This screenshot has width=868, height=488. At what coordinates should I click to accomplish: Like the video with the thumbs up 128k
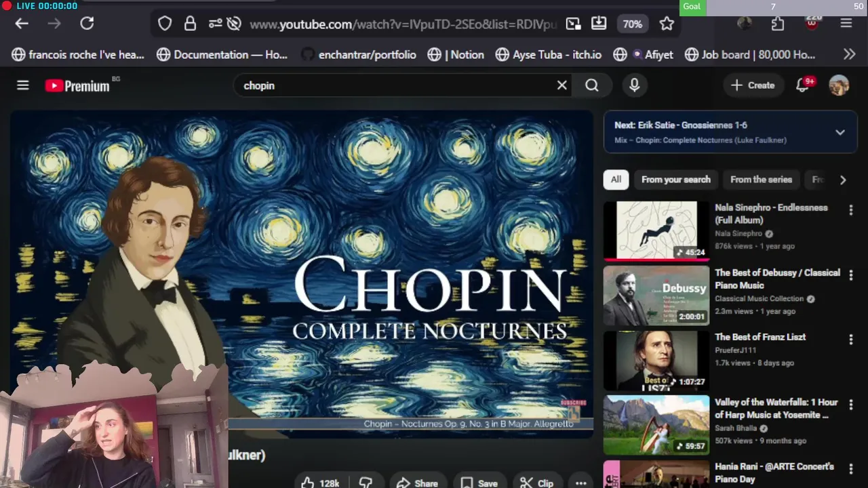(x=321, y=483)
